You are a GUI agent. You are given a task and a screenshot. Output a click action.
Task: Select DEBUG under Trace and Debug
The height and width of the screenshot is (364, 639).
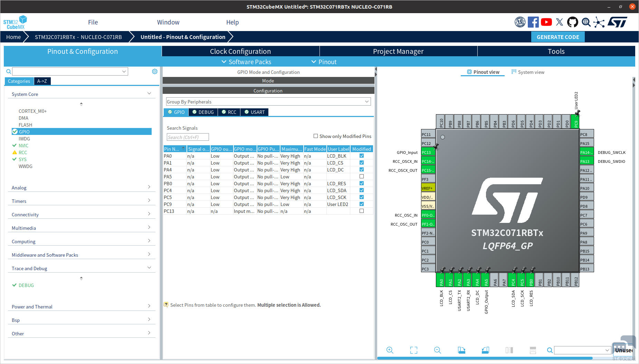coord(26,285)
